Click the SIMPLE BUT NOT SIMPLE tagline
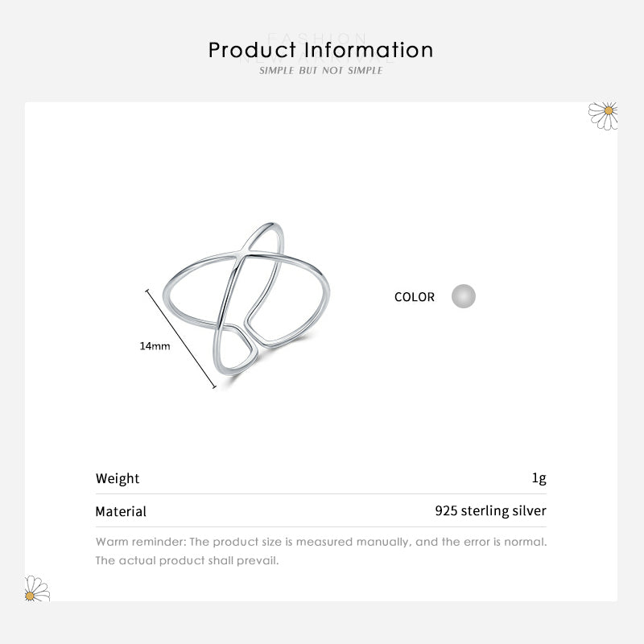Screen dimensions: 644x644 click(321, 72)
